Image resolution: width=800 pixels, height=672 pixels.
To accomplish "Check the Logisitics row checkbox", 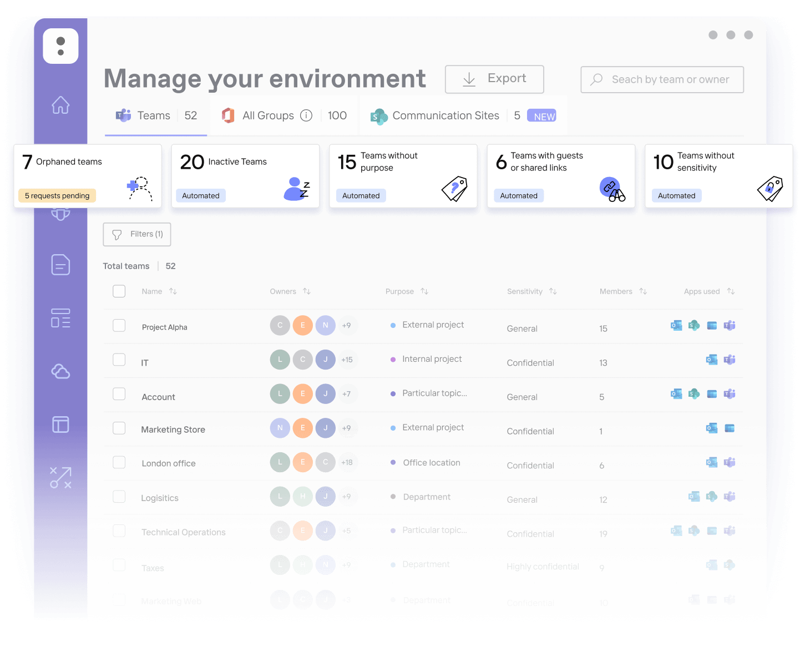I will [119, 497].
